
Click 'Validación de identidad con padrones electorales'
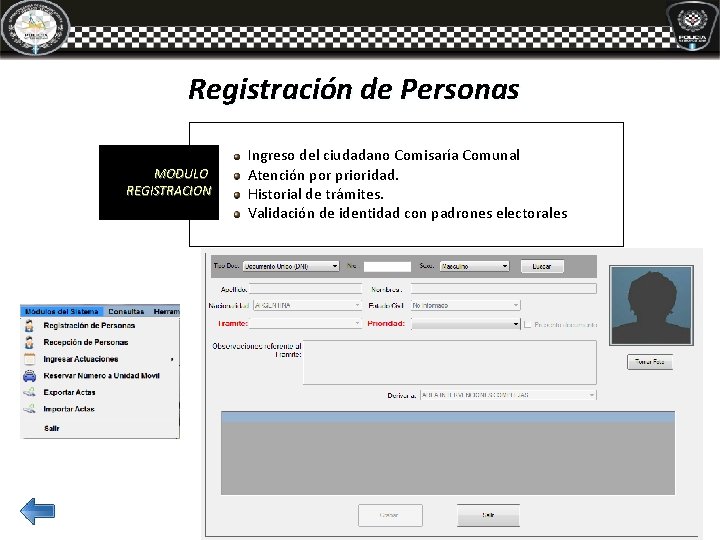[407, 213]
